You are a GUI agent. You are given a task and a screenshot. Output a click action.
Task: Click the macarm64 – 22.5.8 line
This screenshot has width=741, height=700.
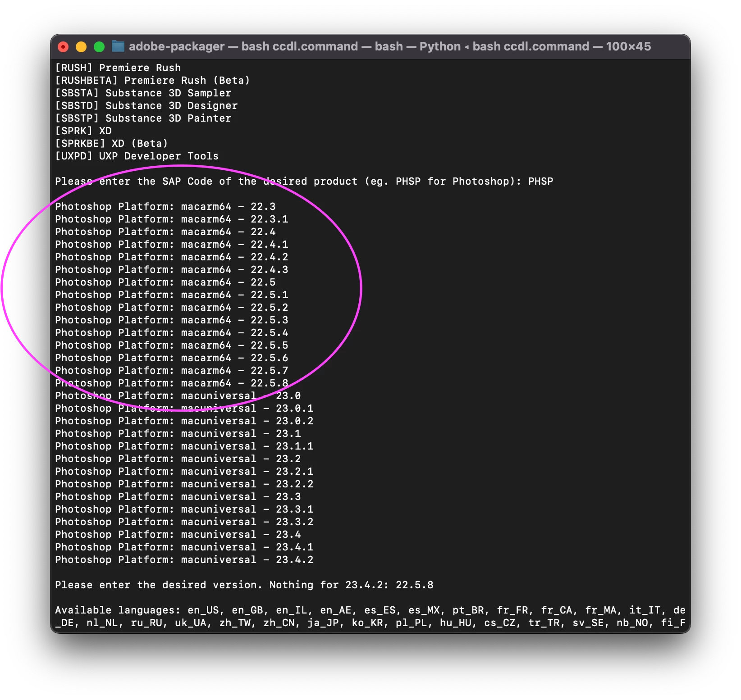(x=172, y=383)
